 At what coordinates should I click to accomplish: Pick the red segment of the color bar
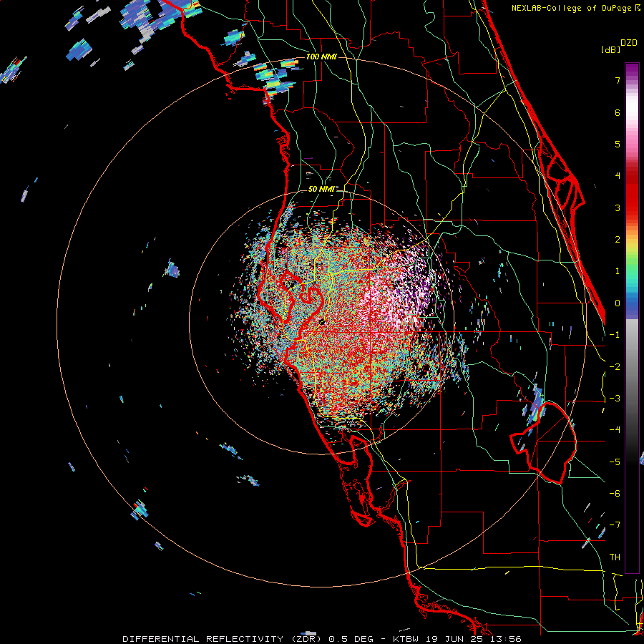tap(632, 193)
